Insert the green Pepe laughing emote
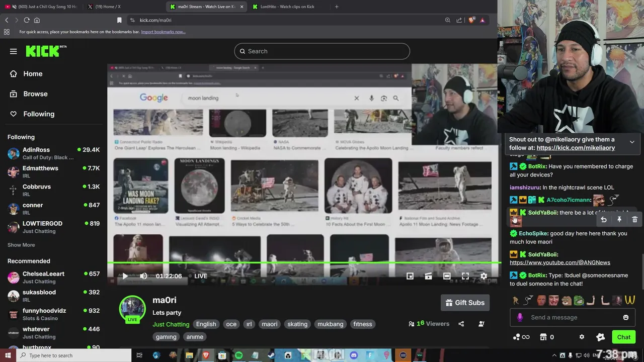 coord(579,300)
